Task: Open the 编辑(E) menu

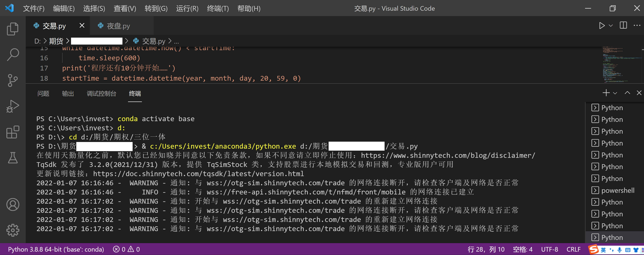Action: pyautogui.click(x=64, y=8)
